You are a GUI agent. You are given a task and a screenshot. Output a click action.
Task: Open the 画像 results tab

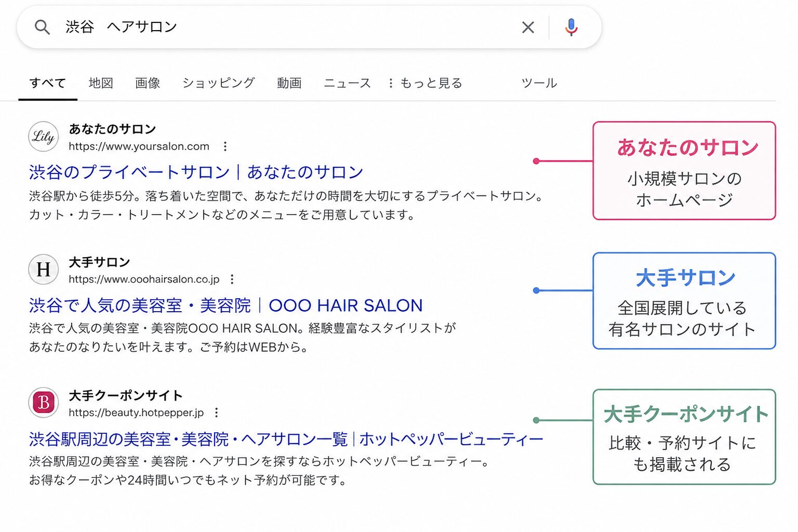coord(148,83)
